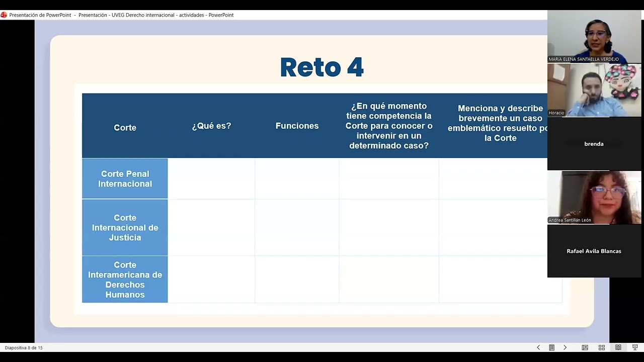Select the Reading view book icon

pyautogui.click(x=618, y=347)
